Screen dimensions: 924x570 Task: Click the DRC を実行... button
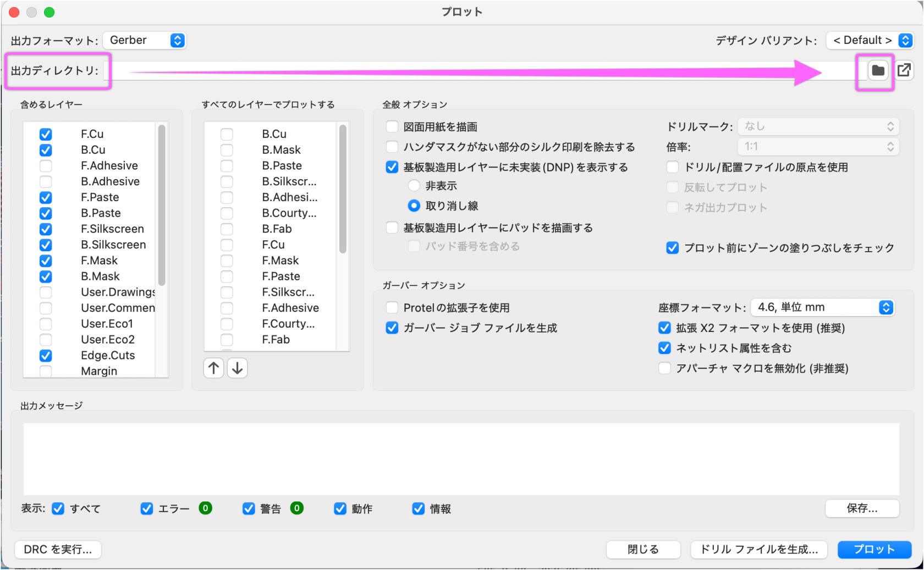click(x=58, y=550)
